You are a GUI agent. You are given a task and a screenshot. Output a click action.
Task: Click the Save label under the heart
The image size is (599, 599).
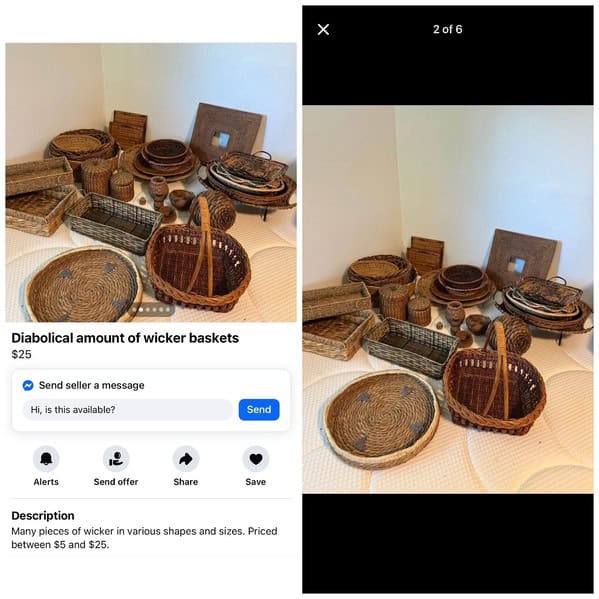[x=256, y=482]
